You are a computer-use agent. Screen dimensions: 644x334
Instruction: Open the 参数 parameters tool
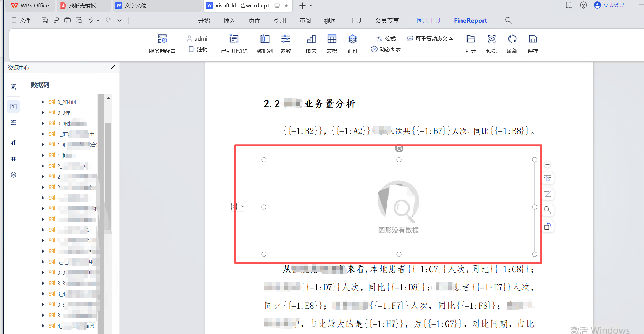[286, 39]
